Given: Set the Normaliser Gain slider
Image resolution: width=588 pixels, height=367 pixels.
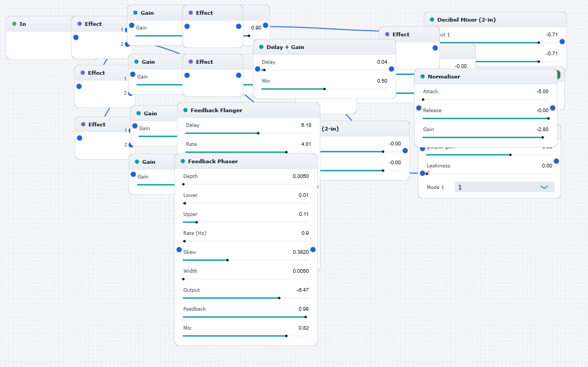Looking at the screenshot, I should coord(486,137).
